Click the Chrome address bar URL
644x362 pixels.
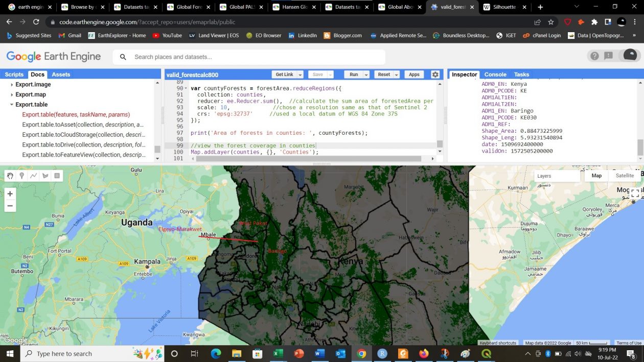(x=147, y=22)
